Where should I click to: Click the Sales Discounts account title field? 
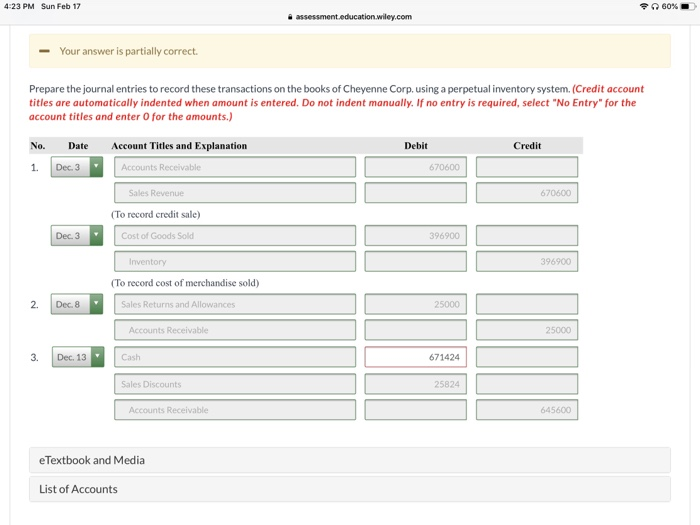[x=235, y=384]
